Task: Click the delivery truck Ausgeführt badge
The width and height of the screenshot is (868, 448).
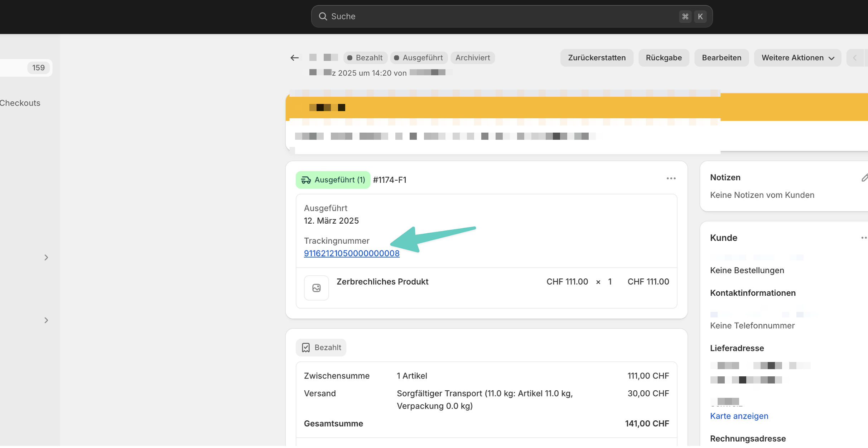Action: coord(333,180)
